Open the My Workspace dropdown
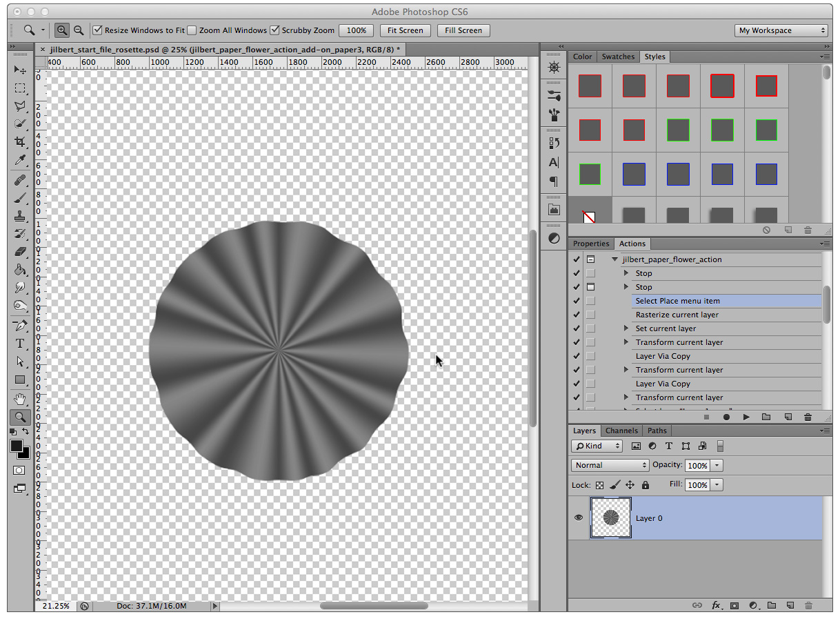The image size is (840, 619). point(781,30)
